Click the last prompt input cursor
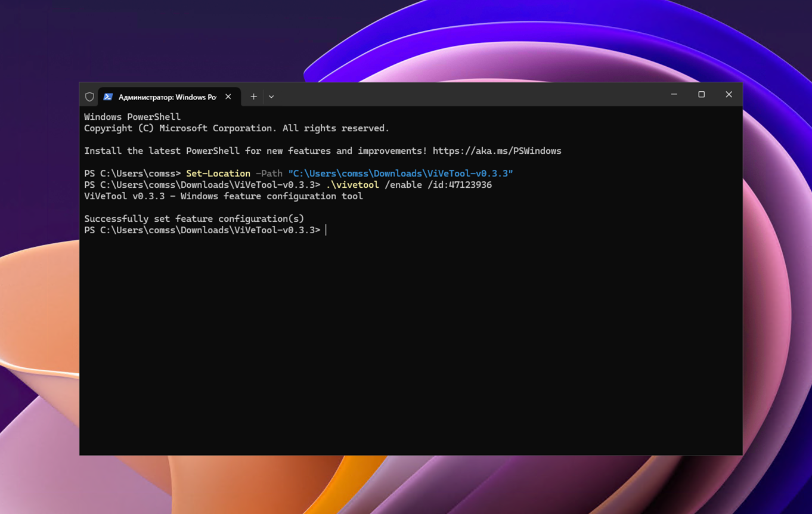The width and height of the screenshot is (812, 514). 326,230
